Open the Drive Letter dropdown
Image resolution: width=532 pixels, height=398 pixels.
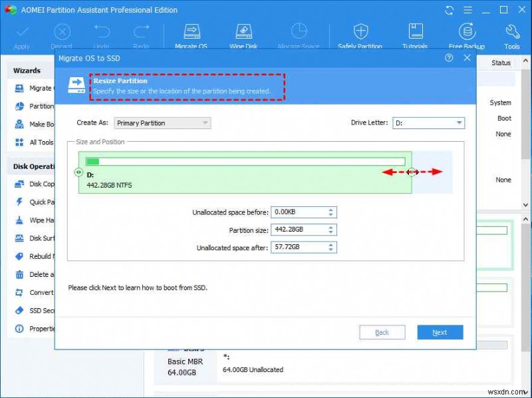(458, 122)
